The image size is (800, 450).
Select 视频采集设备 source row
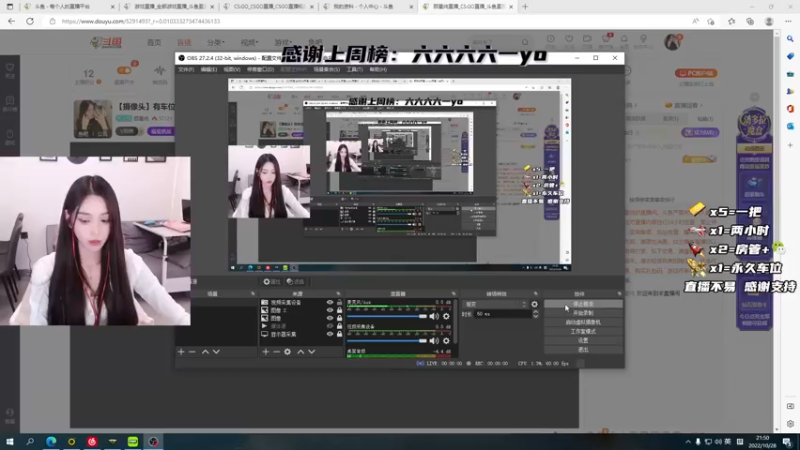(x=301, y=303)
